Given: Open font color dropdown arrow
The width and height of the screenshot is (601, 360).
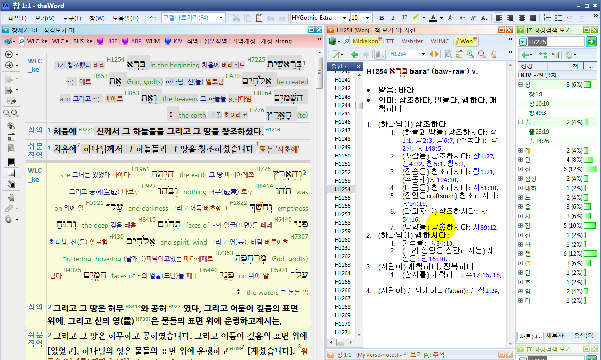Looking at the screenshot, I should (441, 18).
